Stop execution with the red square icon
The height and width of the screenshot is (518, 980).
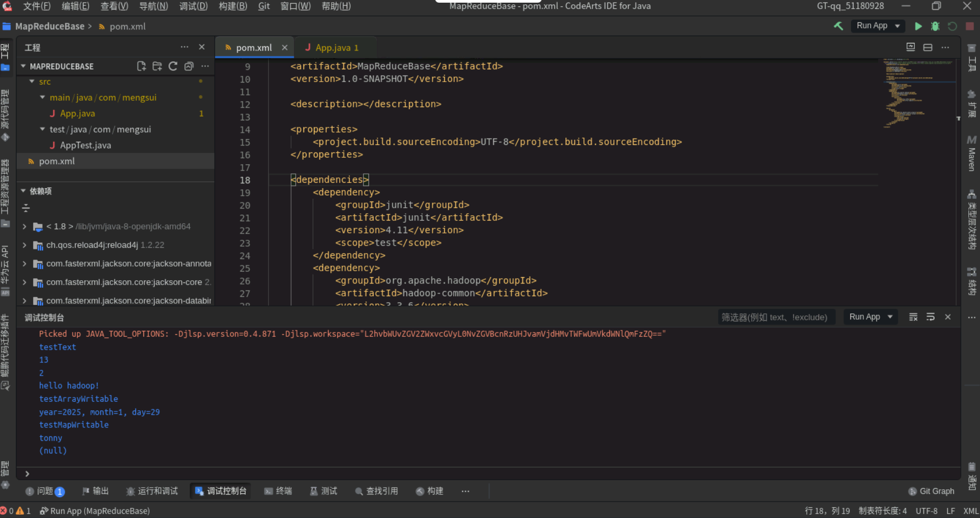tap(970, 26)
